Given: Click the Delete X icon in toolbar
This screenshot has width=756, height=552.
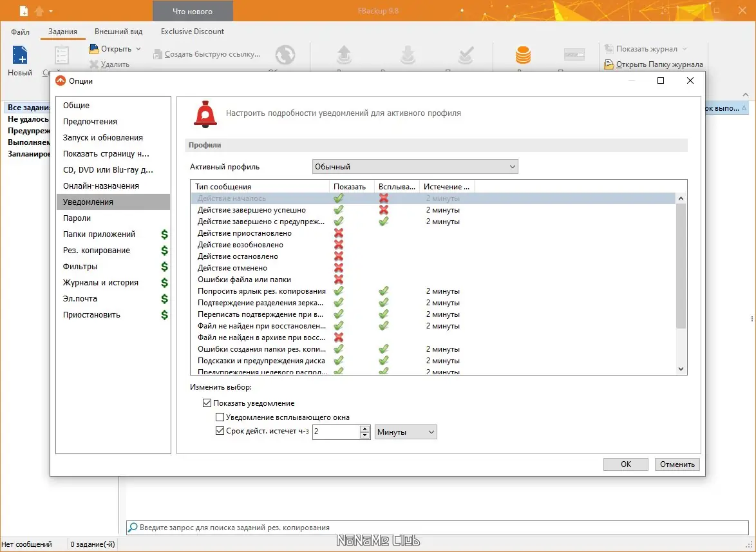Looking at the screenshot, I should pyautogui.click(x=94, y=64).
